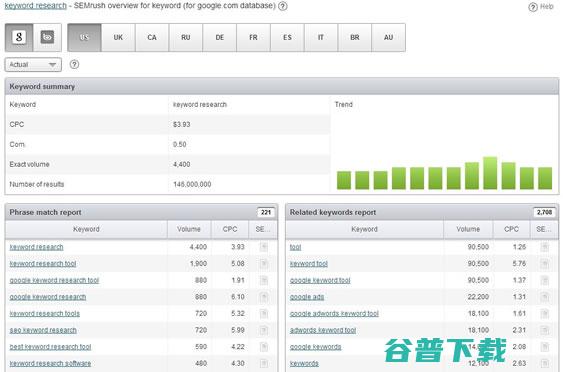
Task: Open 'adwords keyword tool' related link
Action: (x=323, y=330)
